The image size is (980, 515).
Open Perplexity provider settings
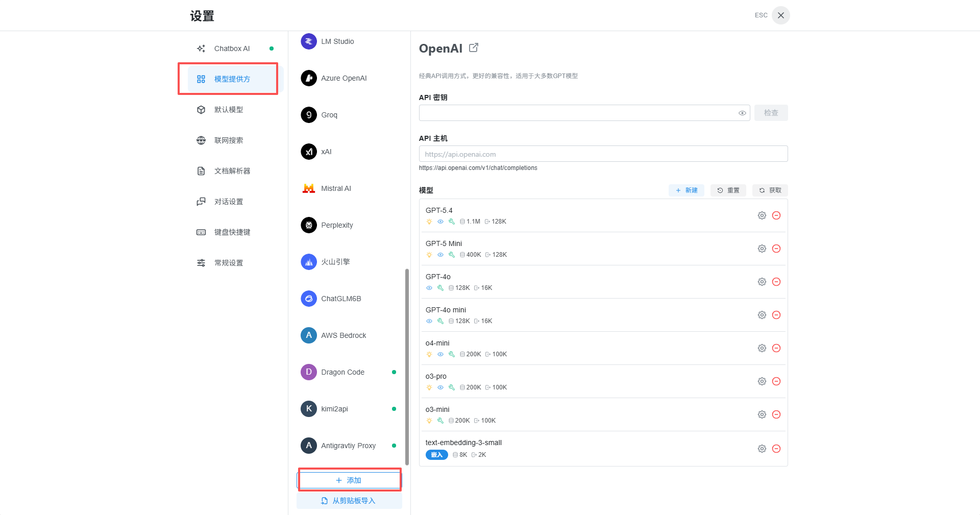[349, 225]
